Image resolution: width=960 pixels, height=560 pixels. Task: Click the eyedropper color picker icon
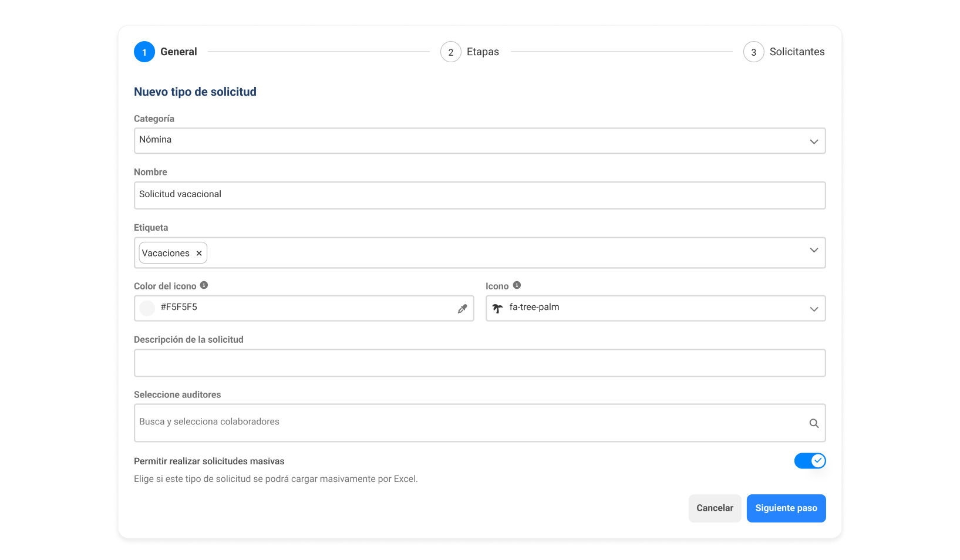tap(462, 309)
